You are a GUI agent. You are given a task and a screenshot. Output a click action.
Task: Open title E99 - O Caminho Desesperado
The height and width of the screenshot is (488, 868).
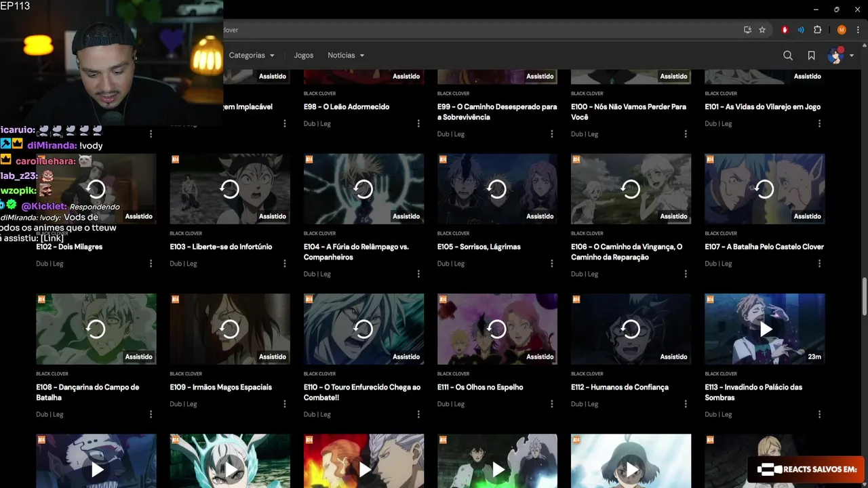click(497, 112)
